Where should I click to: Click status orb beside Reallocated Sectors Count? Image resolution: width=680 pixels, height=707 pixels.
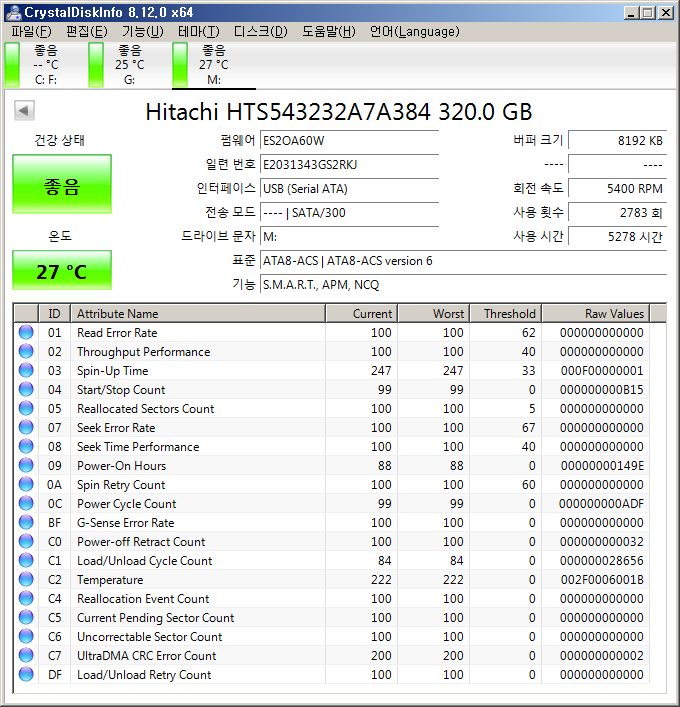[x=26, y=409]
